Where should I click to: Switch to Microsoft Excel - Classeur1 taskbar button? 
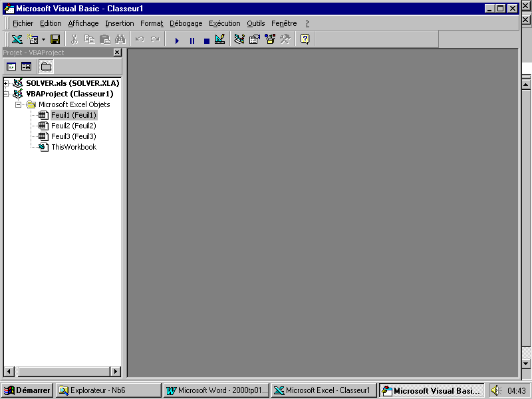(324, 390)
